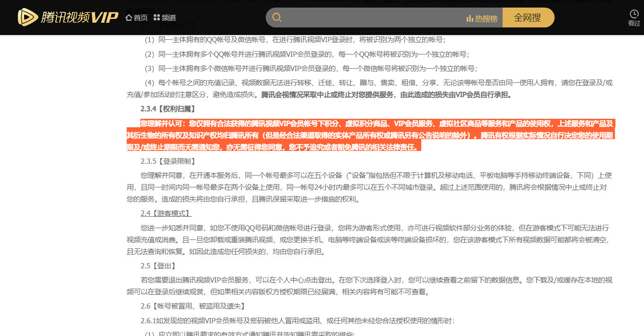Click the 腾讯视频VIP brand text
This screenshot has height=336, width=644.
79,18
